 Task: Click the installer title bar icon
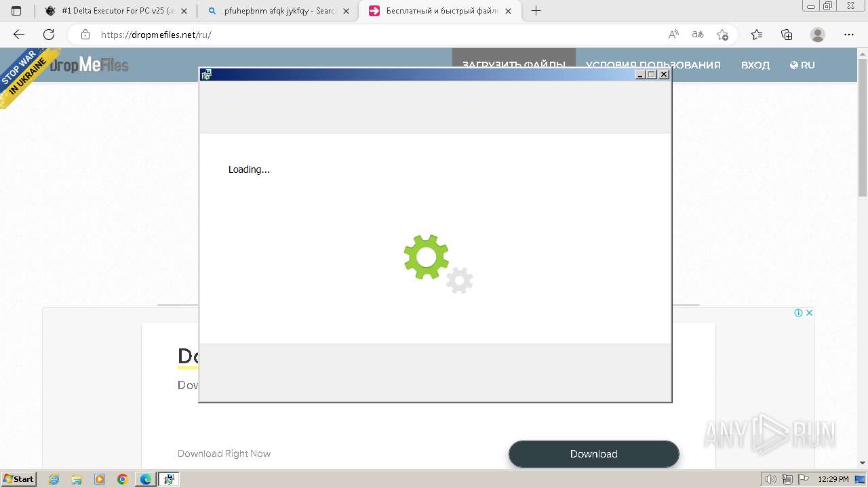pyautogui.click(x=207, y=75)
